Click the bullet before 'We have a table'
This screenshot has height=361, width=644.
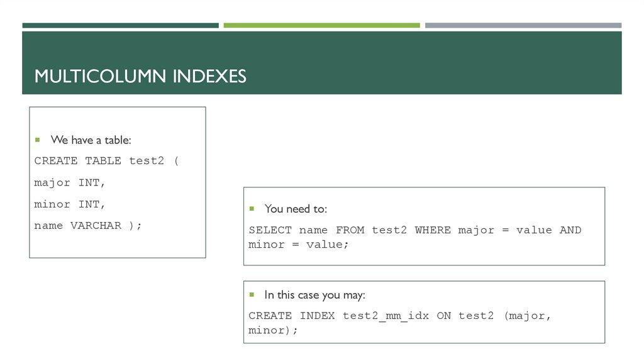click(37, 140)
